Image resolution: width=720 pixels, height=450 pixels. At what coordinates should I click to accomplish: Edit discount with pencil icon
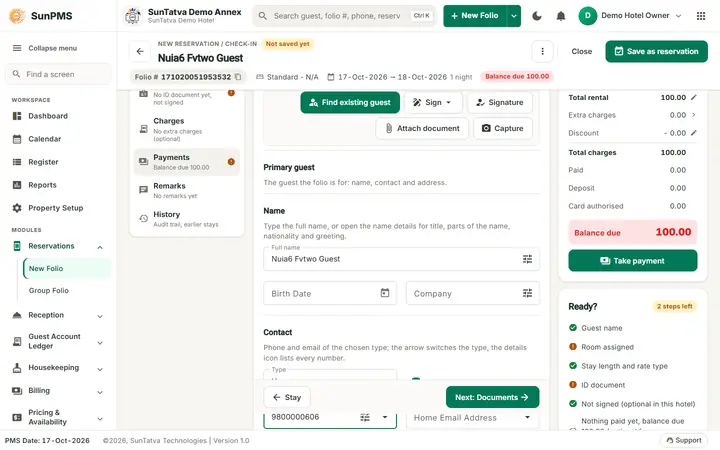pos(693,133)
